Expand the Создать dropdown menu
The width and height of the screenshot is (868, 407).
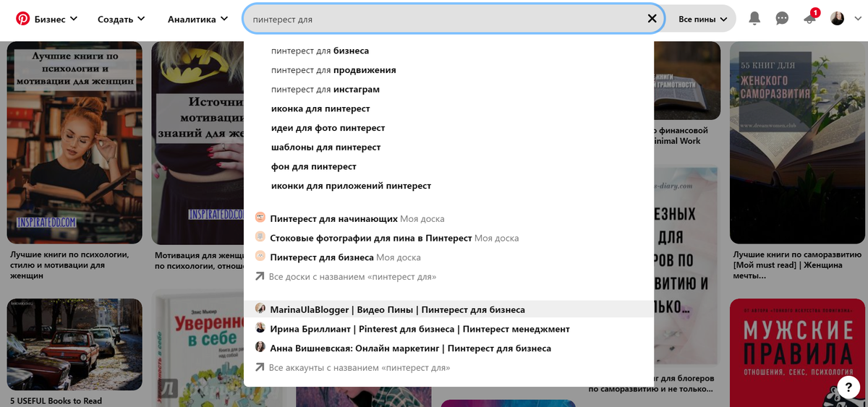(x=122, y=20)
